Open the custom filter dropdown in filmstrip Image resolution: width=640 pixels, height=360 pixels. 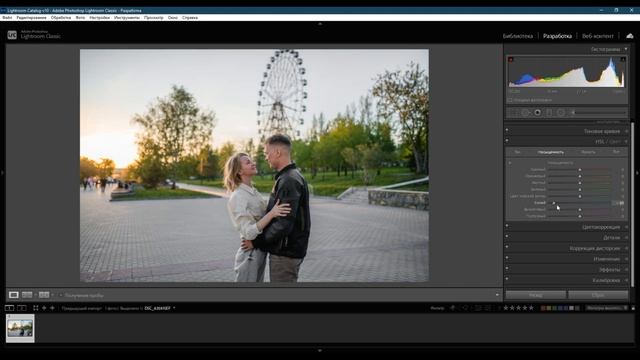[x=607, y=308]
